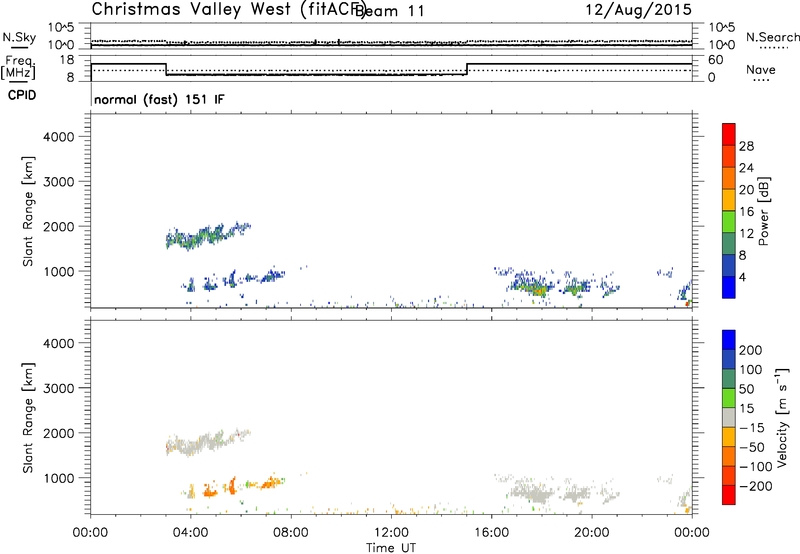Click the gray segment of the velocity colorbar
Screen dimensions: 800x554
pos(729,417)
